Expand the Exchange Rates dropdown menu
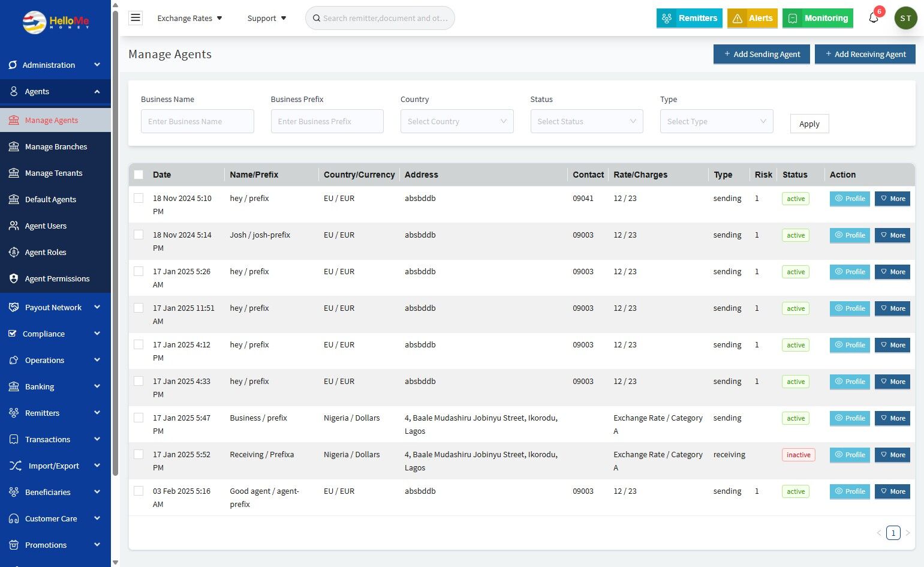Screen dimensions: 924x567 [189, 18]
